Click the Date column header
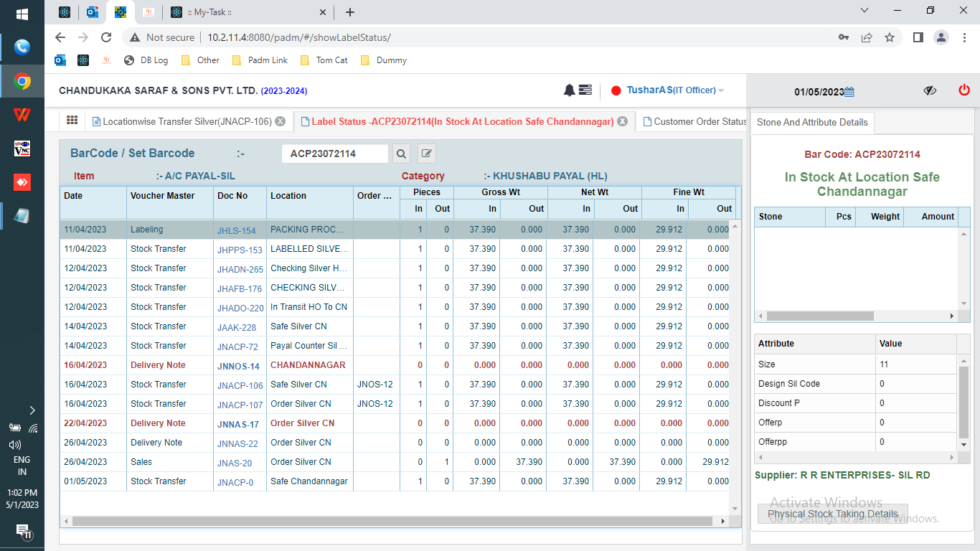The height and width of the screenshot is (551, 980). point(93,202)
